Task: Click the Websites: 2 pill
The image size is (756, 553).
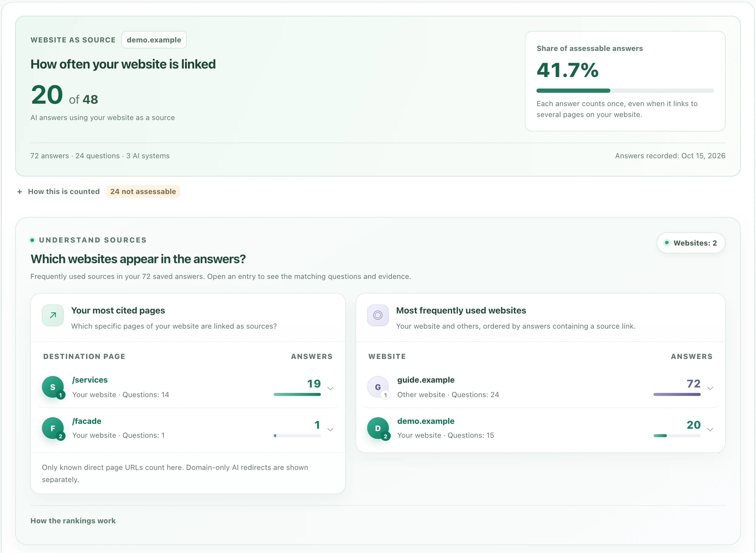Action: (691, 243)
